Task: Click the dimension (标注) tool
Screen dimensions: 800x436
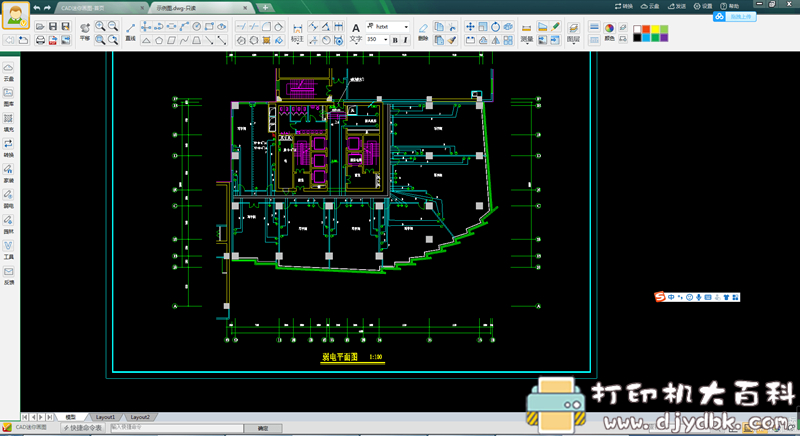Action: coord(297,32)
